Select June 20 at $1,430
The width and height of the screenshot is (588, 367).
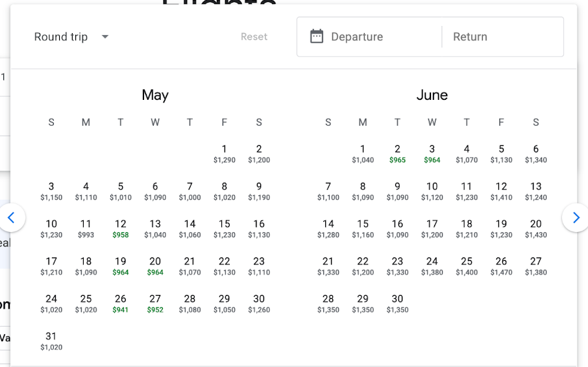point(536,228)
